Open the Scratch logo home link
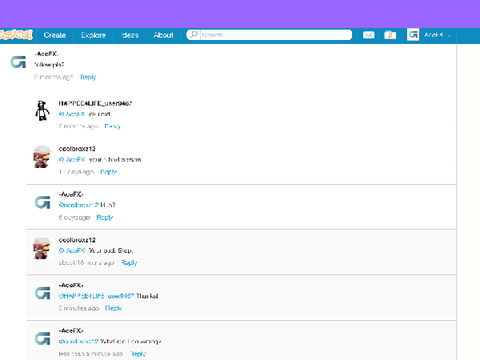Viewport: 480px width, 360px height. [x=16, y=35]
